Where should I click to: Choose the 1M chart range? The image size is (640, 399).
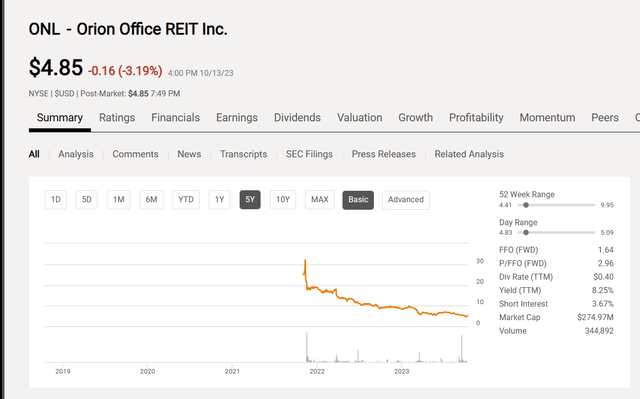tap(118, 200)
